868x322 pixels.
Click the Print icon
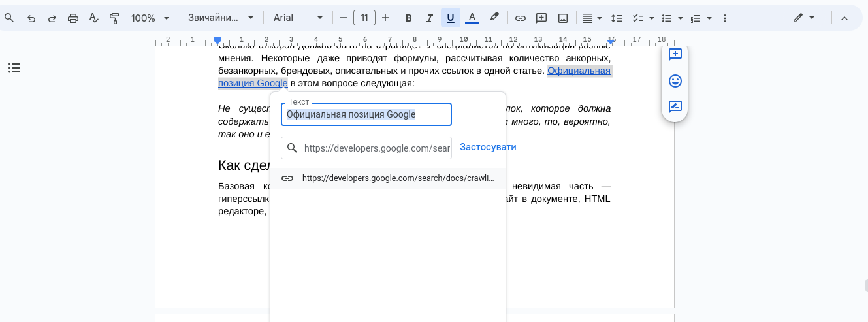[x=73, y=18]
